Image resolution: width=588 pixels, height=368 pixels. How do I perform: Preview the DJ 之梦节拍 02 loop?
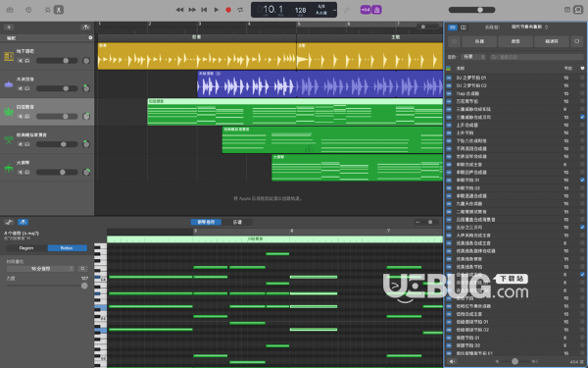click(x=449, y=85)
